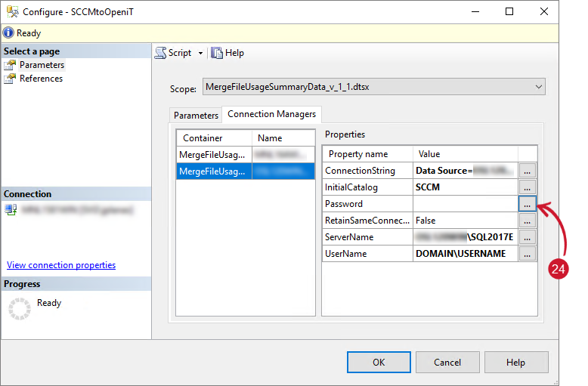Image resolution: width=588 pixels, height=386 pixels.
Task: Select the References page icon
Action: point(10,79)
